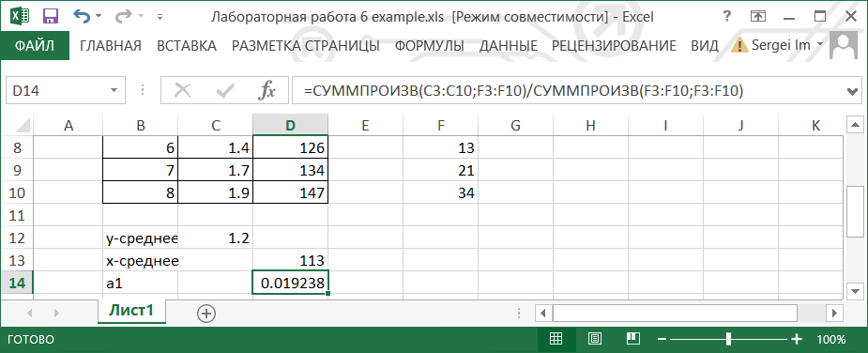This screenshot has width=868, height=353.
Task: Switch to sheet tab Лист1
Action: click(131, 311)
